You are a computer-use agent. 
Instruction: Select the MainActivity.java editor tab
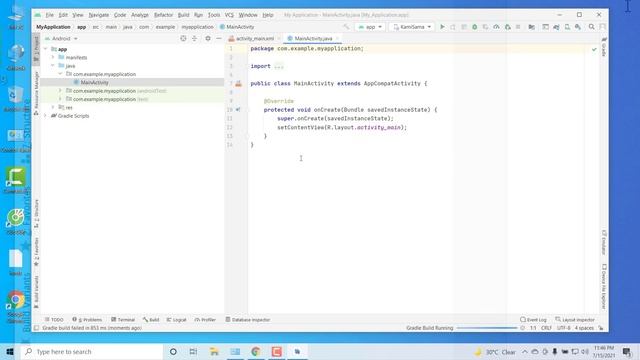coord(313,38)
